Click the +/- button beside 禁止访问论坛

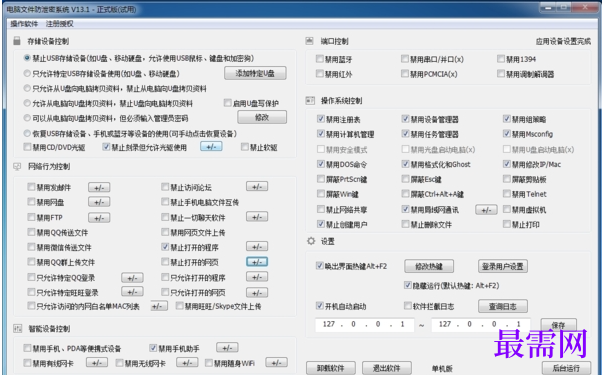[257, 187]
